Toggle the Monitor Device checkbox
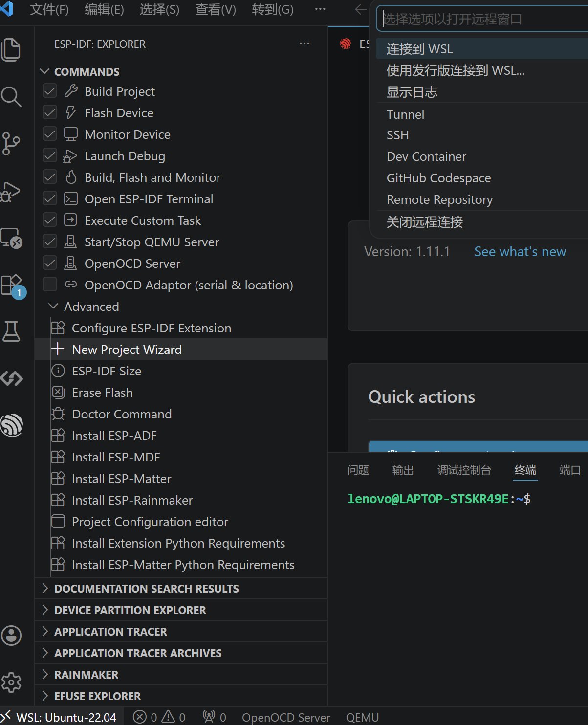The image size is (588, 725). 50,134
